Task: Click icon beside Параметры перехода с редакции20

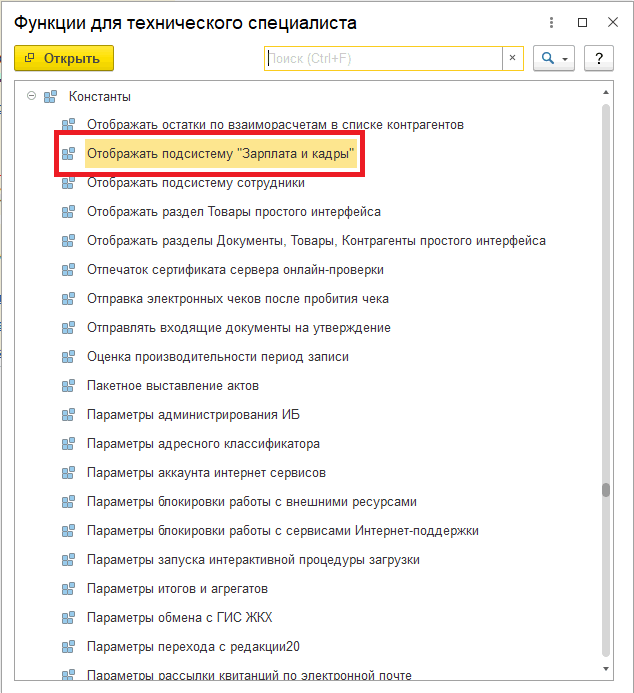Action: click(x=68, y=647)
